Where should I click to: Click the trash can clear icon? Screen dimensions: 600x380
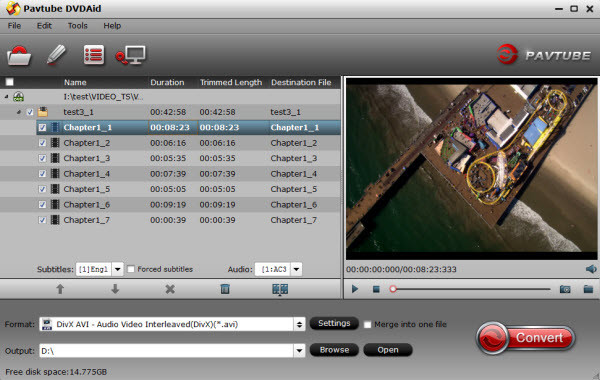coord(225,289)
